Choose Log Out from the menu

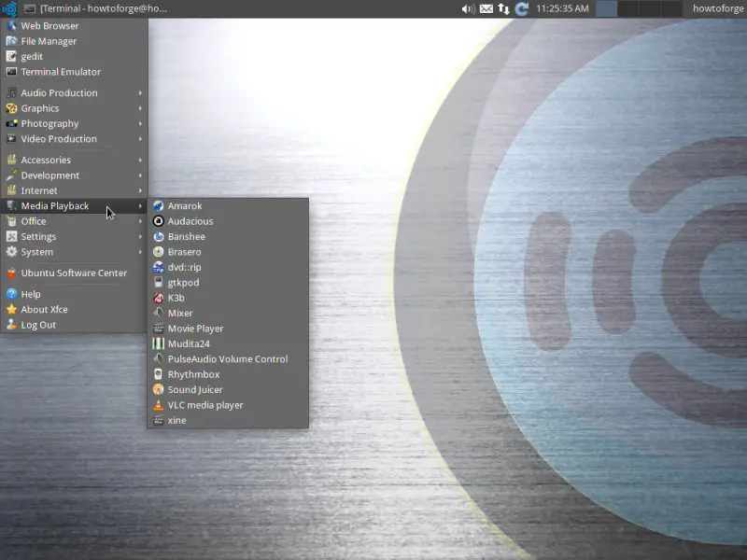tap(75, 325)
